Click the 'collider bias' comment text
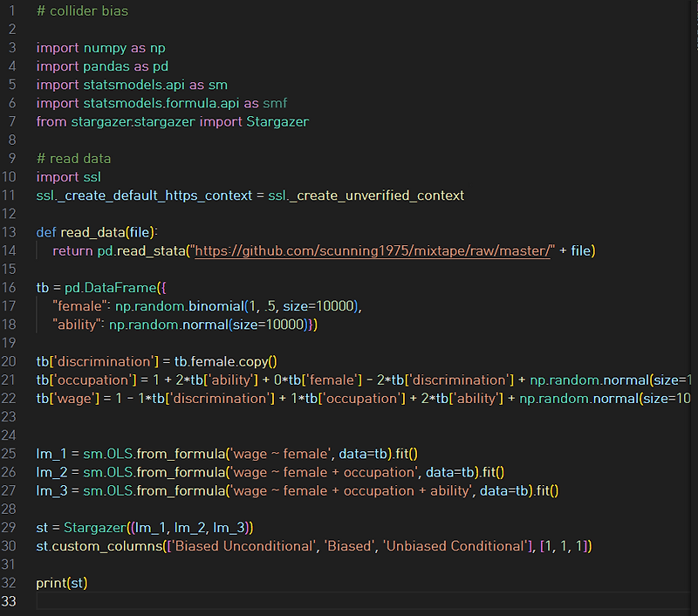Viewport: 698px width, 616px height. pos(83,11)
